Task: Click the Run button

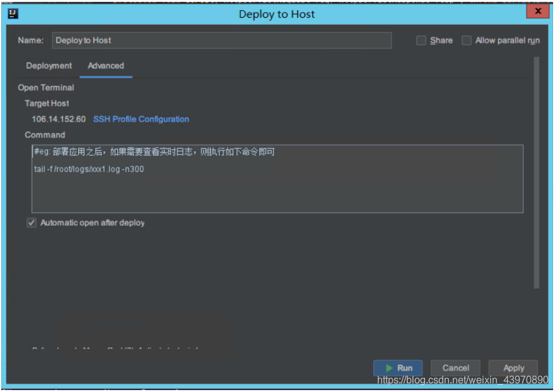Action: click(398, 368)
